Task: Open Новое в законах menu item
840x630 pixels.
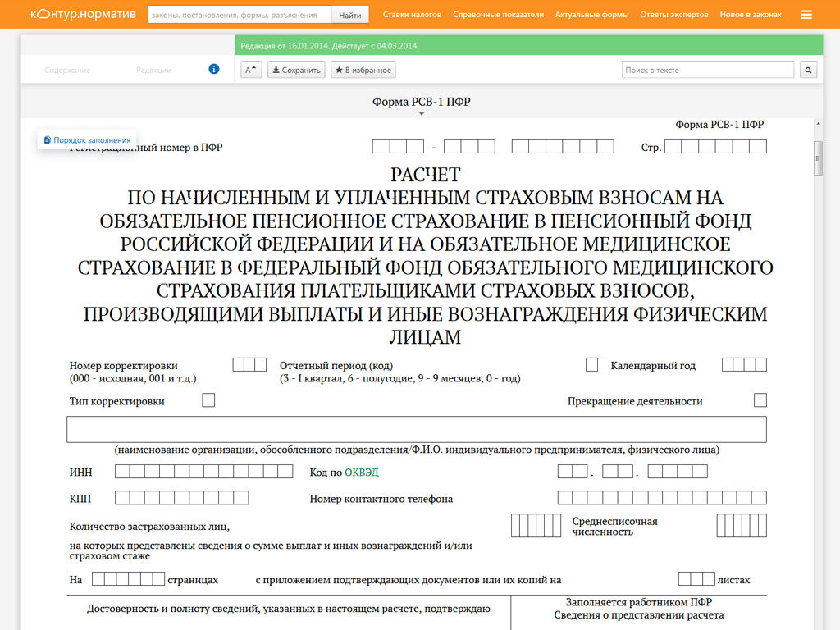Action: click(x=751, y=15)
